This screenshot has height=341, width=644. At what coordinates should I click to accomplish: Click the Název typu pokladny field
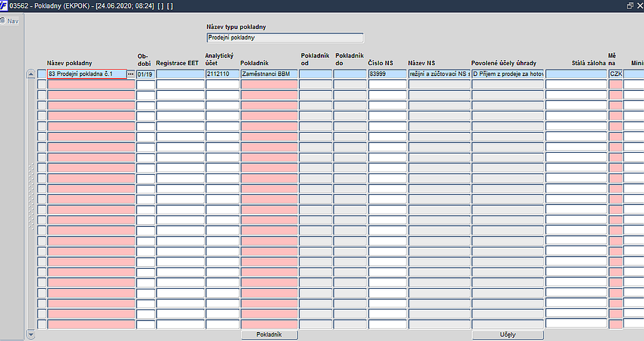pos(285,38)
